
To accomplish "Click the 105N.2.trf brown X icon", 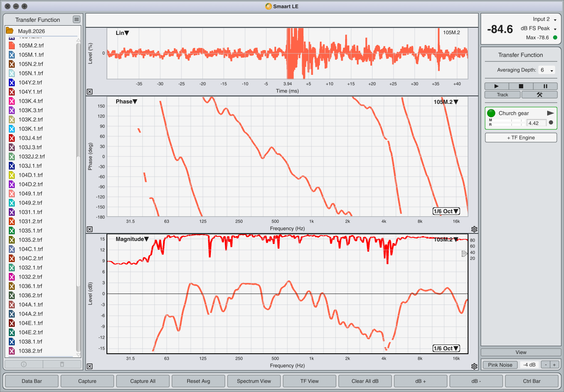I will pos(12,64).
